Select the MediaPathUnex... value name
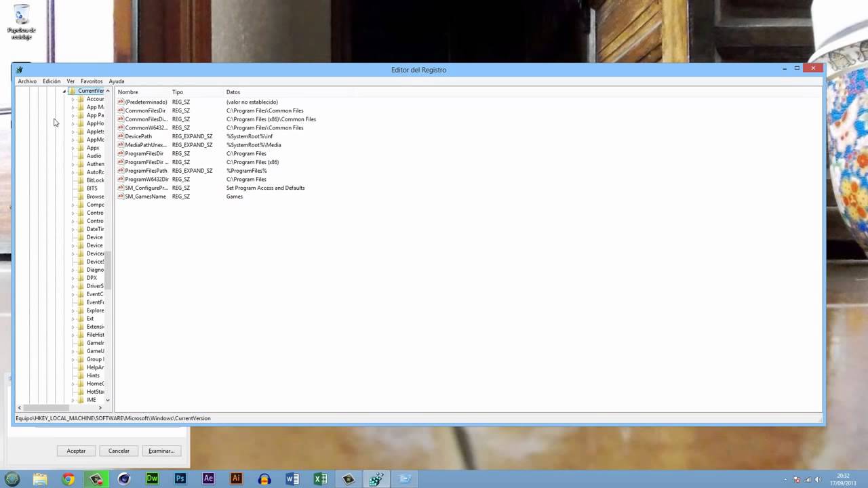 [146, 145]
